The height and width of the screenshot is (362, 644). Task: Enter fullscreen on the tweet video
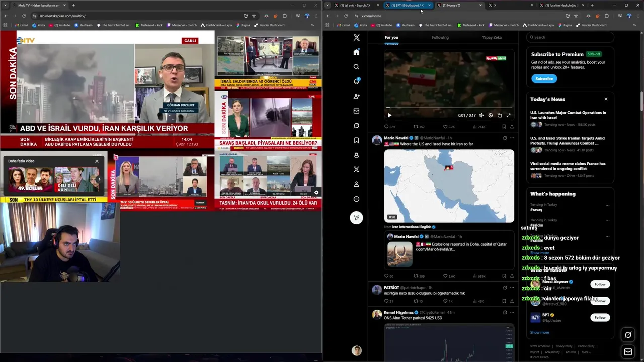pyautogui.click(x=509, y=115)
